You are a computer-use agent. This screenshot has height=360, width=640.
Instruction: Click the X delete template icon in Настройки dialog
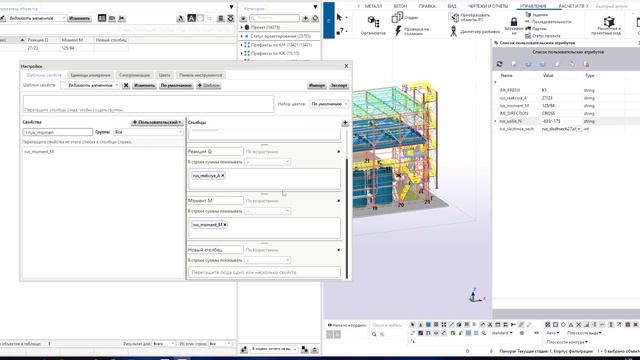pyautogui.click(x=126, y=85)
